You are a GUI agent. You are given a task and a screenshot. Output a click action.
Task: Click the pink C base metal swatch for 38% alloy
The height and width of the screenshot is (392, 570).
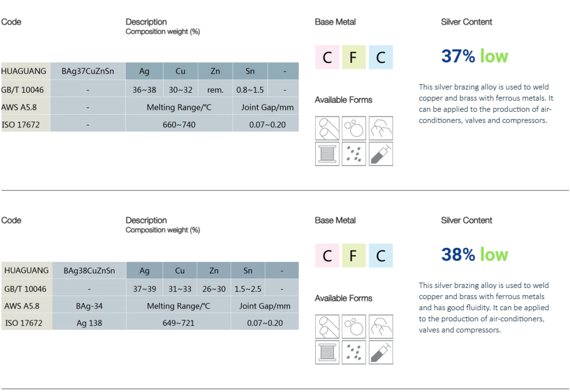point(327,256)
